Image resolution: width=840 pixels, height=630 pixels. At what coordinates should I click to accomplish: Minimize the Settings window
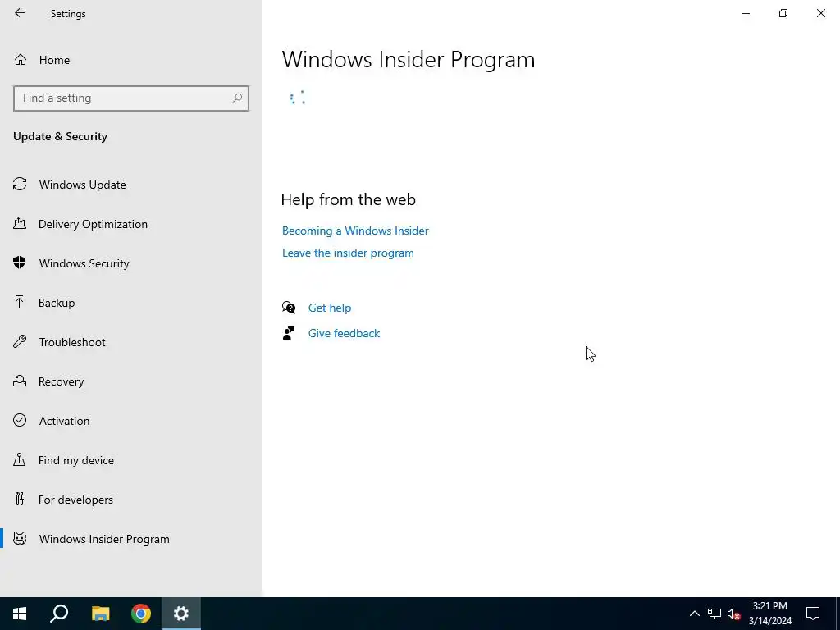tap(746, 13)
